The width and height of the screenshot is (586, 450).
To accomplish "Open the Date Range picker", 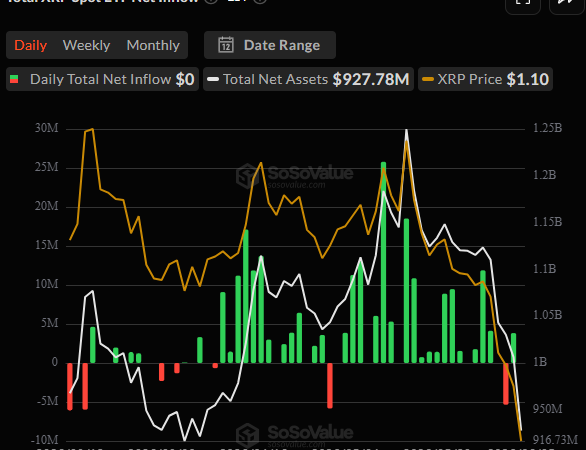I will (x=270, y=45).
